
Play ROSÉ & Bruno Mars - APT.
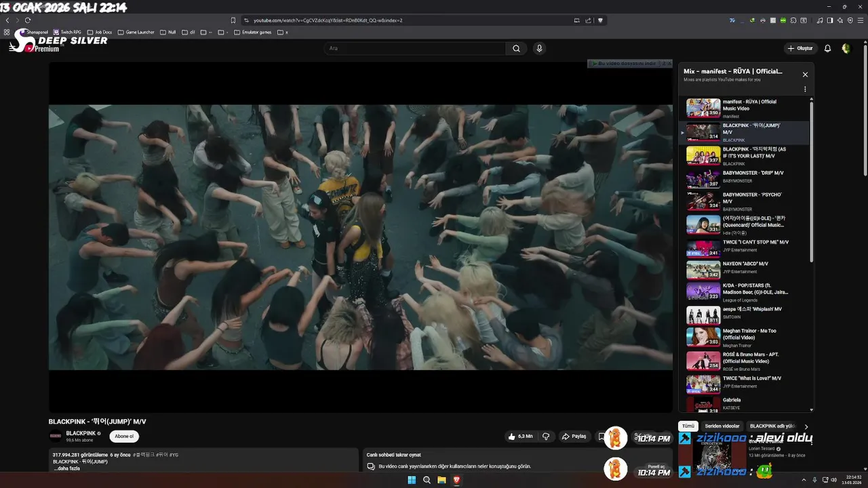pyautogui.click(x=745, y=361)
